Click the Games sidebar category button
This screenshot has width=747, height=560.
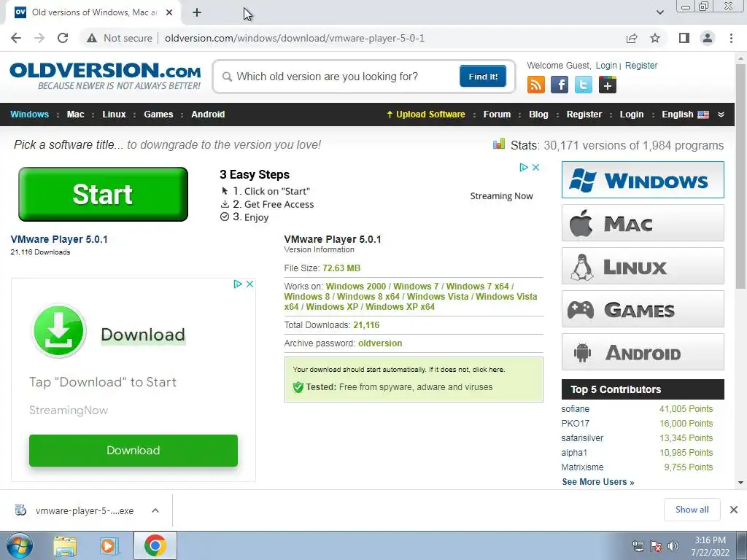643,309
